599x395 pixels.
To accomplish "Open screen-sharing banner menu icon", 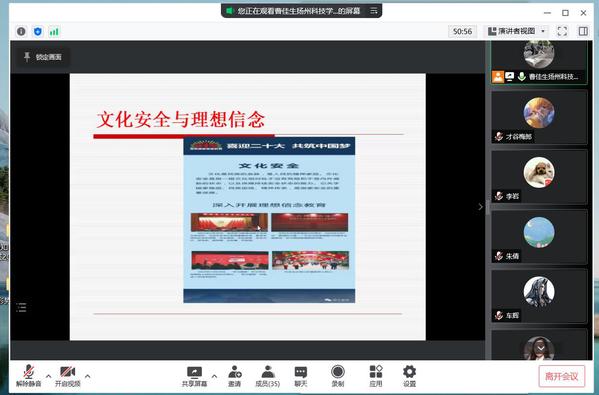I will coord(374,11).
